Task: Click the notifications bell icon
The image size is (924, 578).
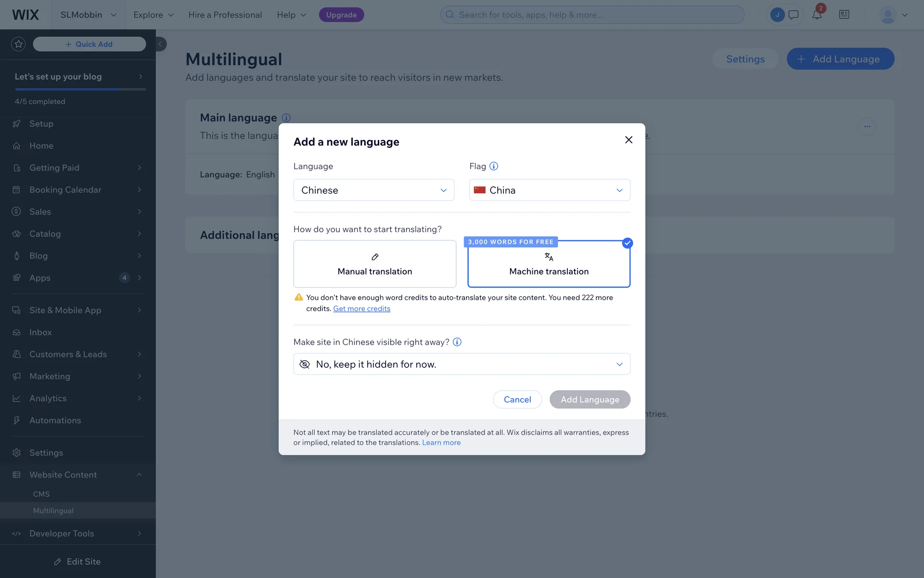Action: [817, 15]
